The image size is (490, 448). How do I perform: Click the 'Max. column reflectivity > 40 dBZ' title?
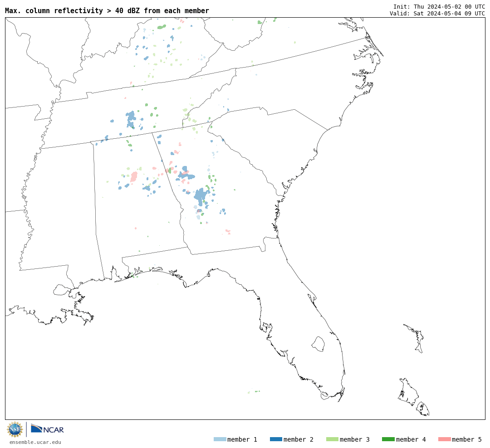coord(107,10)
